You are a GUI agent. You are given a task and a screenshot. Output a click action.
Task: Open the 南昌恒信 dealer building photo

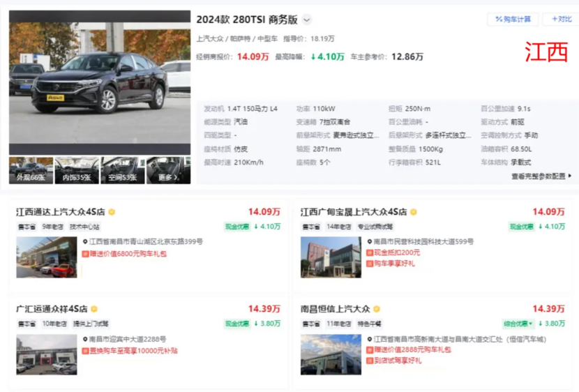[331, 355]
